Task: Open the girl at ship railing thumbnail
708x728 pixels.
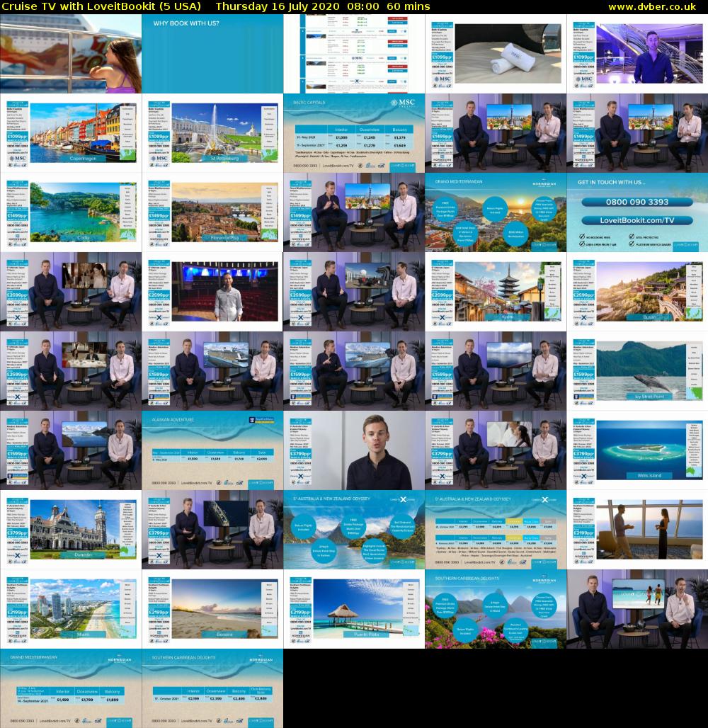Action: tap(71, 53)
